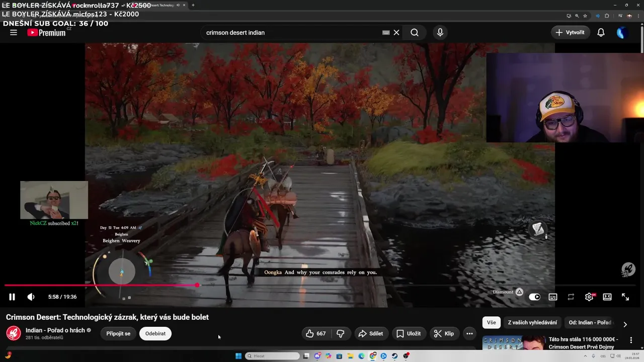The height and width of the screenshot is (362, 644).
Task: Open Microsoft Edge from the taskbar
Action: coord(362,356)
